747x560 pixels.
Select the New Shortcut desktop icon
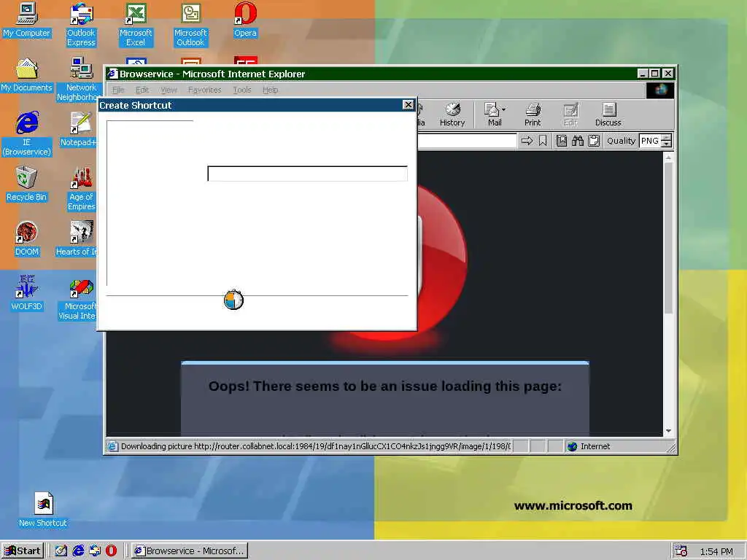43,510
